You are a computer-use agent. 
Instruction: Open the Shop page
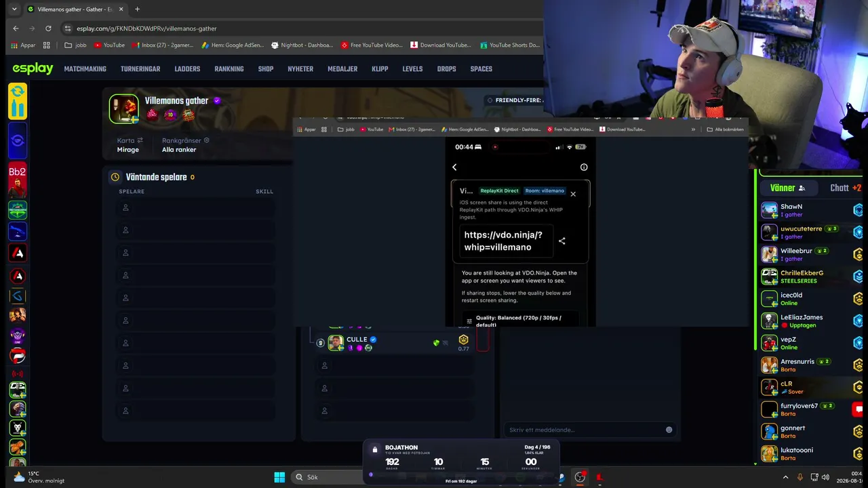(x=266, y=69)
